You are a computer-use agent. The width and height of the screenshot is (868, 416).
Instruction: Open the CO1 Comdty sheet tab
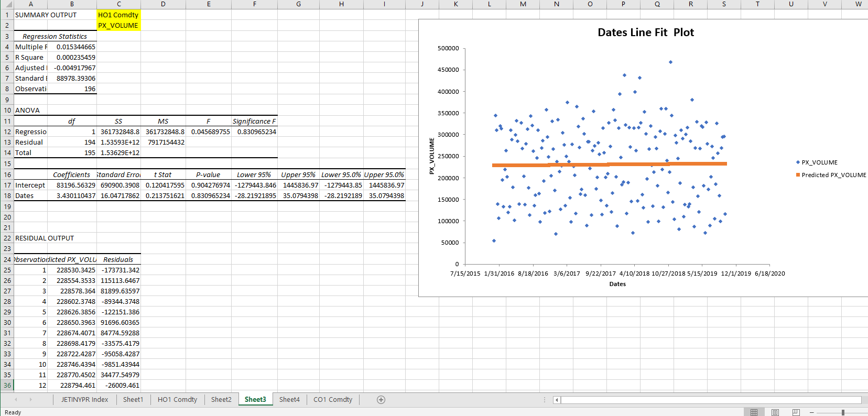click(x=333, y=400)
